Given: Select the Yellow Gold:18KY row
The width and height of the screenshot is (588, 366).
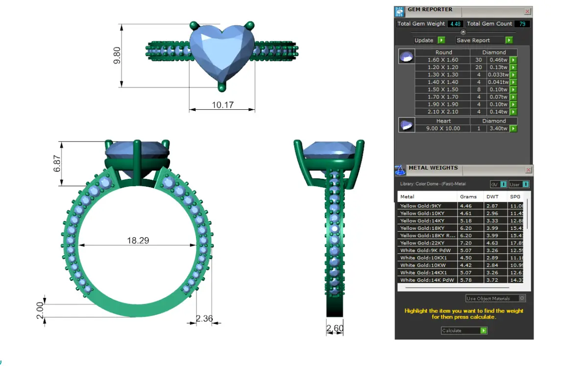Looking at the screenshot, I should (x=461, y=228).
